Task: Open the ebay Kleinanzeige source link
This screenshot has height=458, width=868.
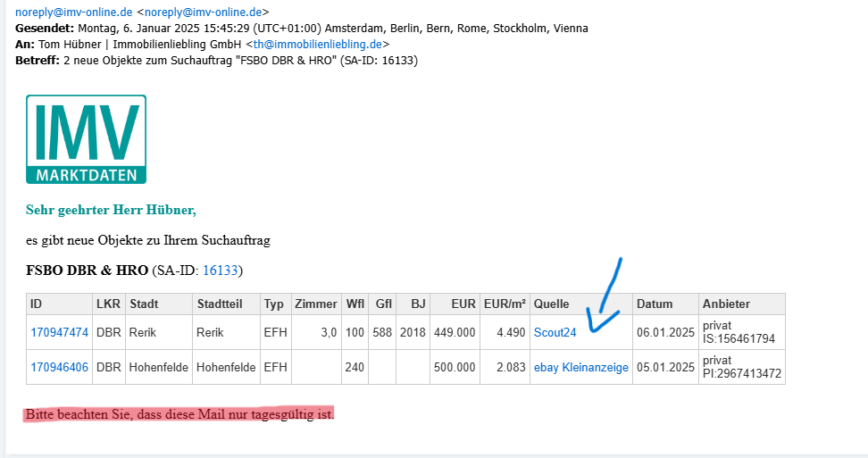Action: coord(581,367)
